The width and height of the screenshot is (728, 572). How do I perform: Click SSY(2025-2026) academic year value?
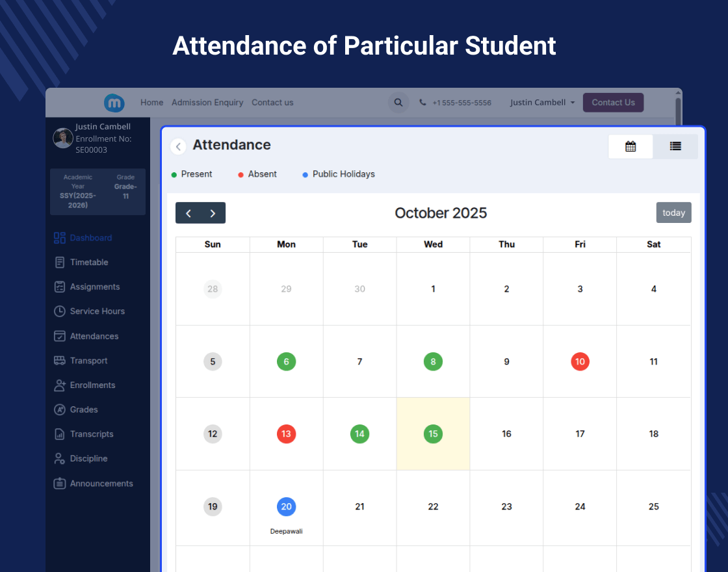pos(78,200)
